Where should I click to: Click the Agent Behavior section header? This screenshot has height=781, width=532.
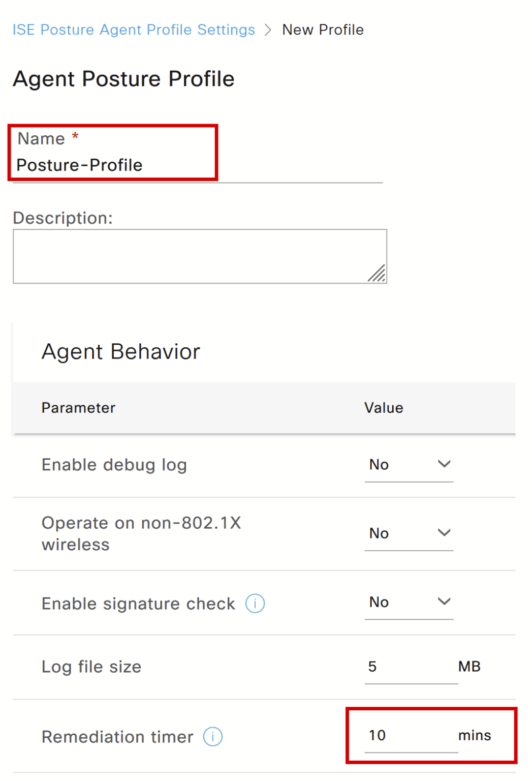click(121, 351)
